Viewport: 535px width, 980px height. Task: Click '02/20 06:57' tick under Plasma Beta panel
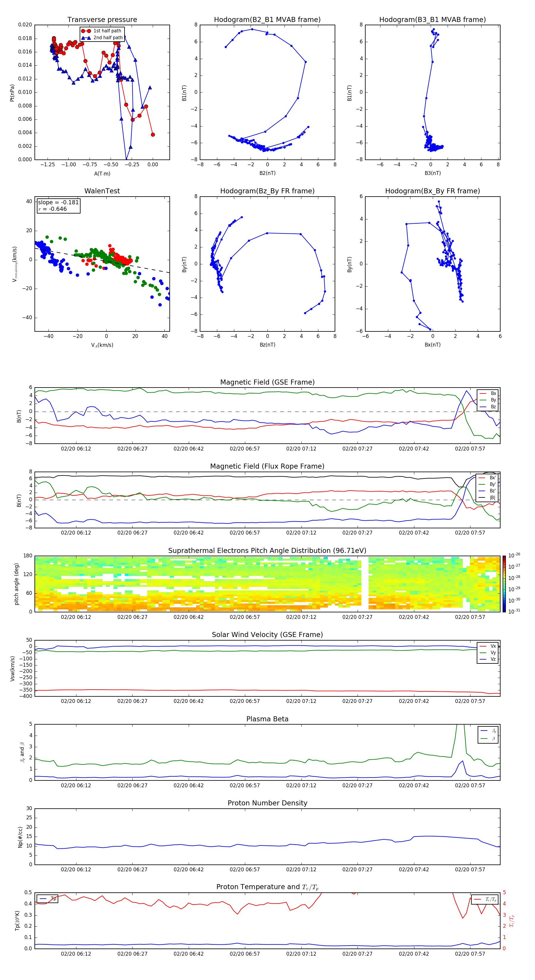tap(245, 785)
